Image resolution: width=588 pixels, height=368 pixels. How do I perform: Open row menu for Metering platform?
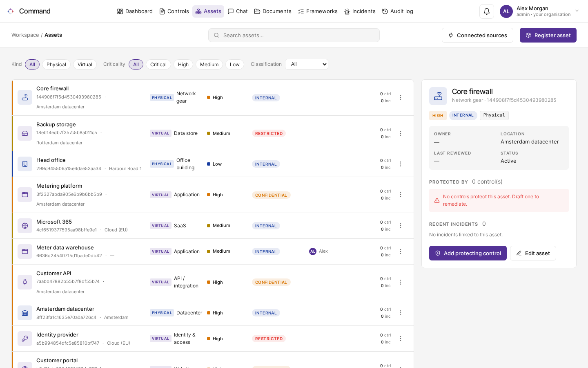401,195
